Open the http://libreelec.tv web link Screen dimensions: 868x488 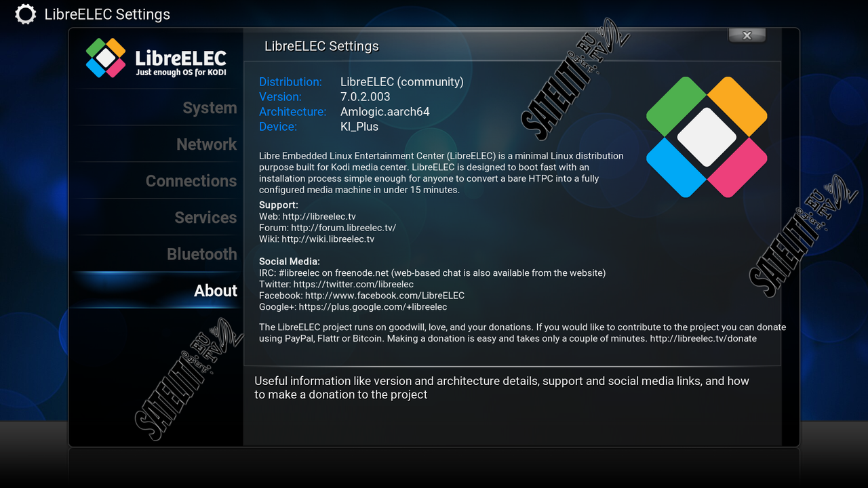click(319, 216)
